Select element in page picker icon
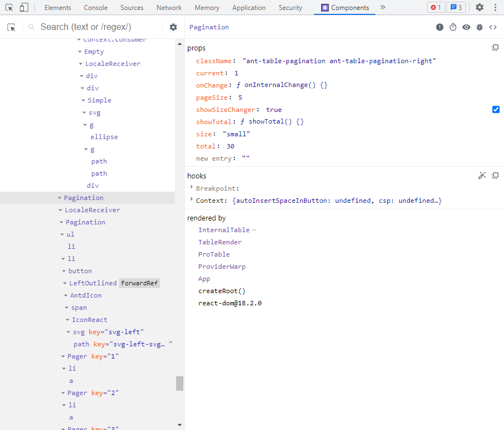Screen dimensions: 504x430 [11, 27]
